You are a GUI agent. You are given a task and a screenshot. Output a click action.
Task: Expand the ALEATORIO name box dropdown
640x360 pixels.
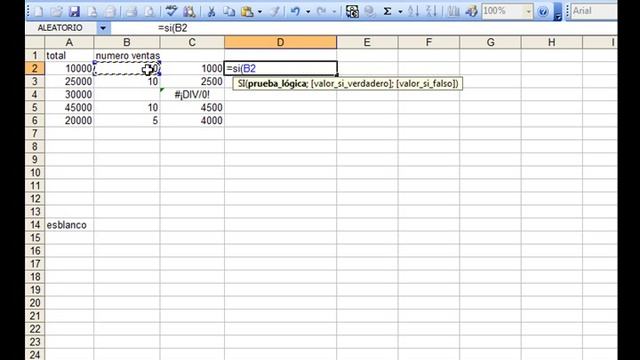(103, 28)
